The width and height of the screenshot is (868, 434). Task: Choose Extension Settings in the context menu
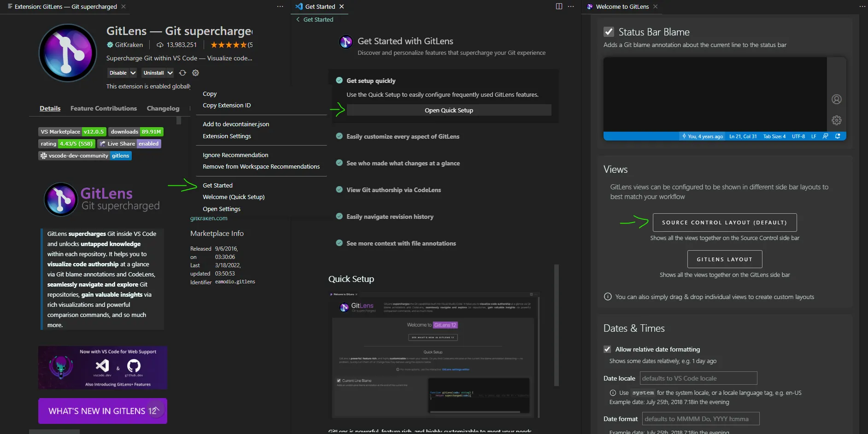[262, 136]
